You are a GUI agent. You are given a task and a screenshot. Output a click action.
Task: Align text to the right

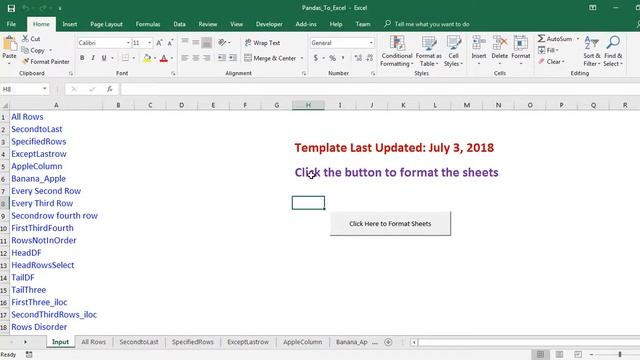coord(207,58)
